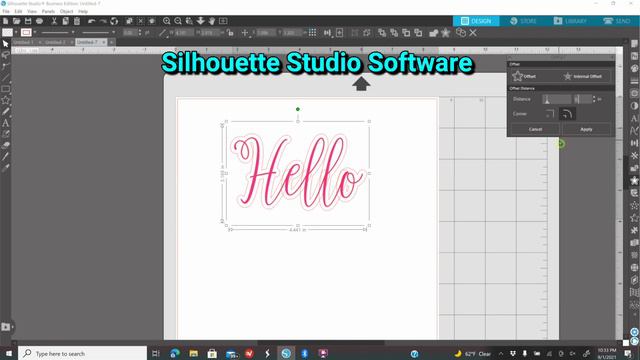640x360 pixels.
Task: Open the File menu
Action: click(6, 11)
